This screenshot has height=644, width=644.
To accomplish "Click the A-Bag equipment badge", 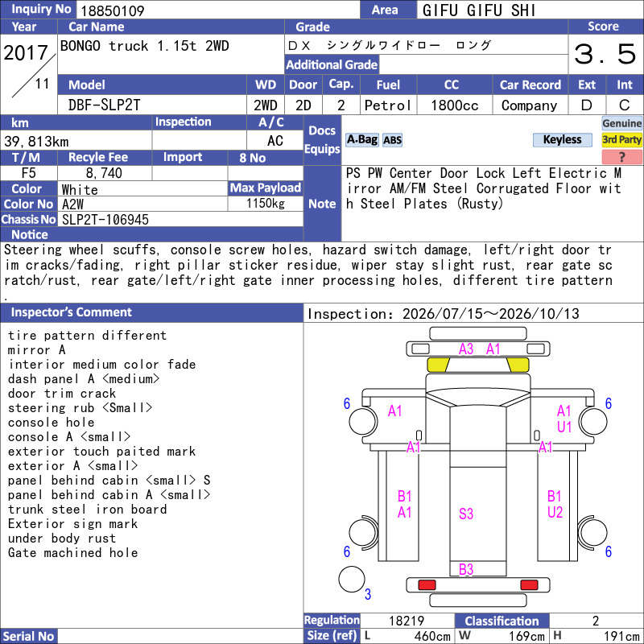I will pyautogui.click(x=361, y=140).
